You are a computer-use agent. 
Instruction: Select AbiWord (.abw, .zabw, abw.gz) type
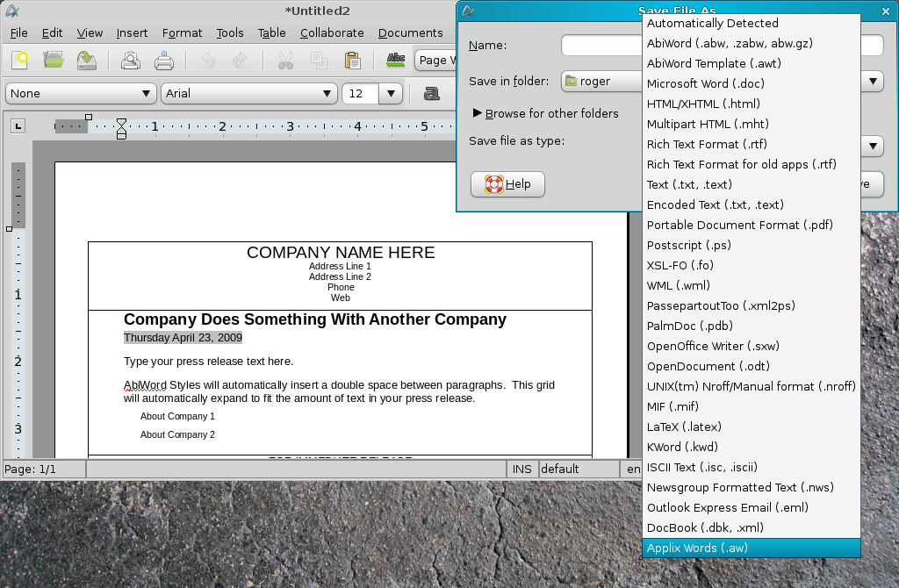point(752,44)
